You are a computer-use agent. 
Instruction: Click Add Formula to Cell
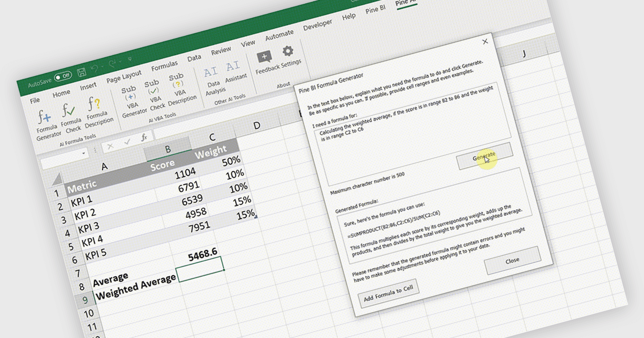click(389, 293)
